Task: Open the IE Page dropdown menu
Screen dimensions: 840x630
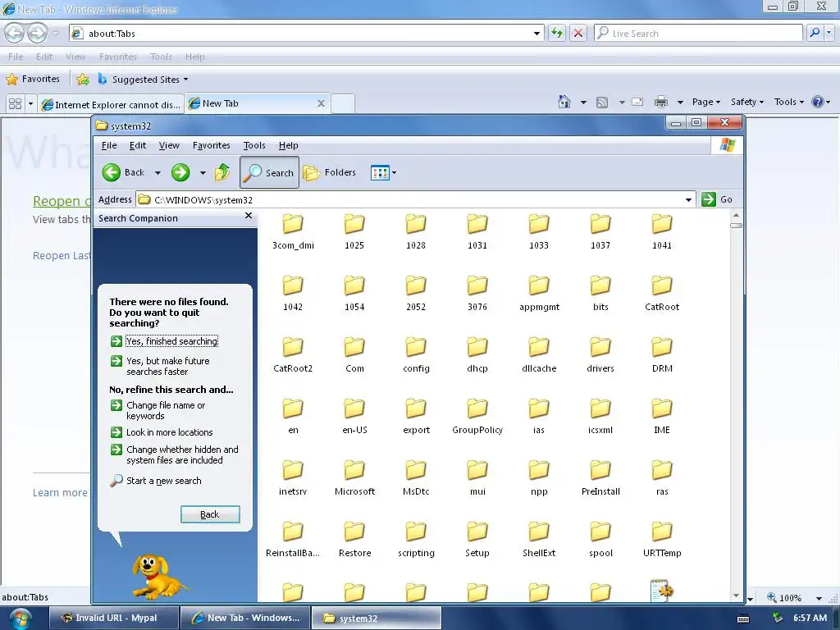Action: point(706,102)
